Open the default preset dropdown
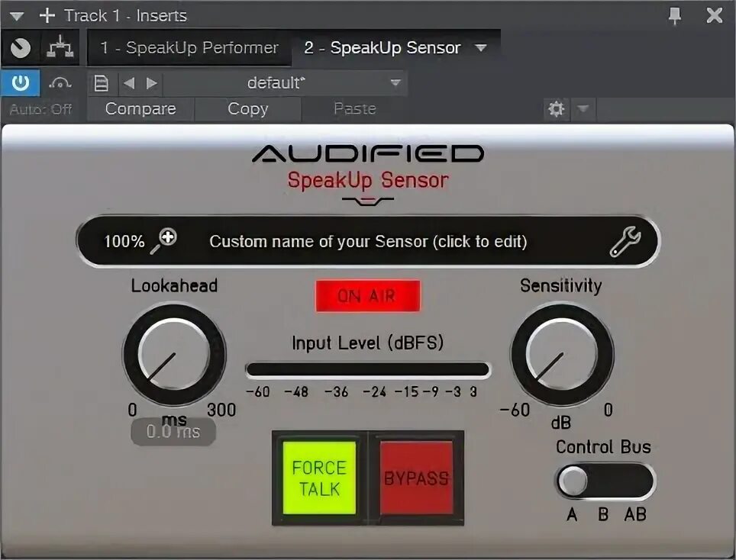The width and height of the screenshot is (736, 560). 285,83
